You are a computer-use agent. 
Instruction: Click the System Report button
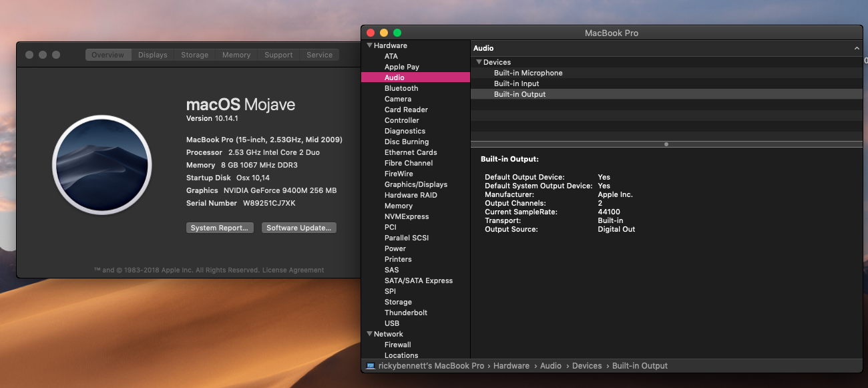[219, 228]
